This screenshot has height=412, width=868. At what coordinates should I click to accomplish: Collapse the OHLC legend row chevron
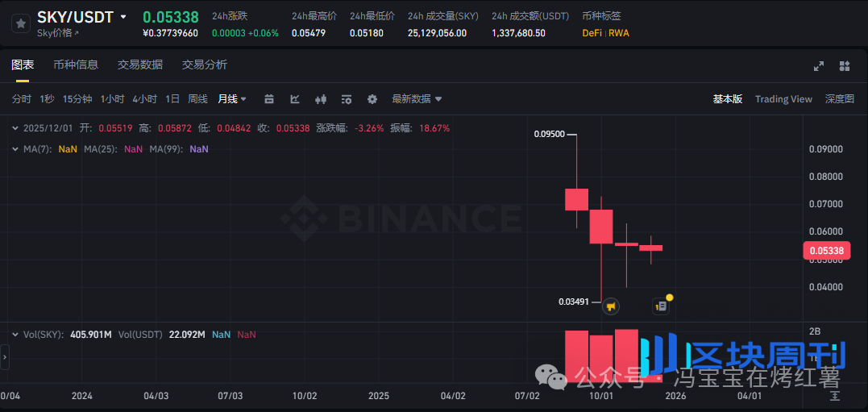click(15, 128)
